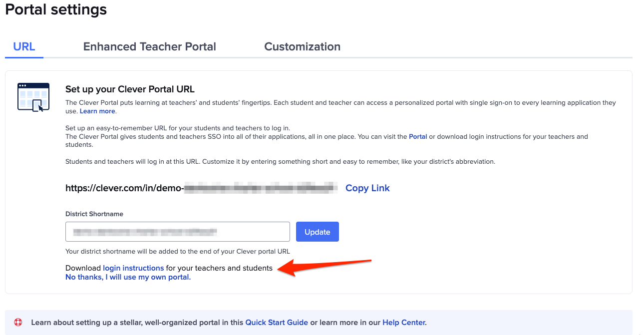Click the "District Shortname" field label
The image size is (644, 335).
click(94, 214)
